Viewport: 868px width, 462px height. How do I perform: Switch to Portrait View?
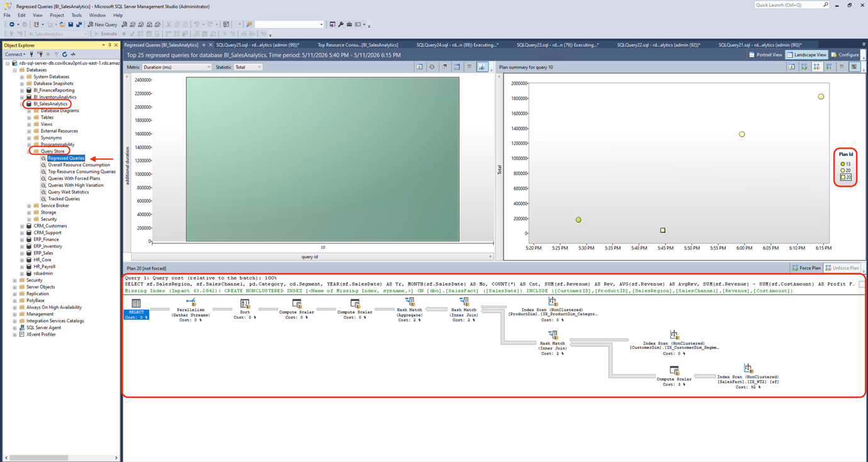click(765, 55)
